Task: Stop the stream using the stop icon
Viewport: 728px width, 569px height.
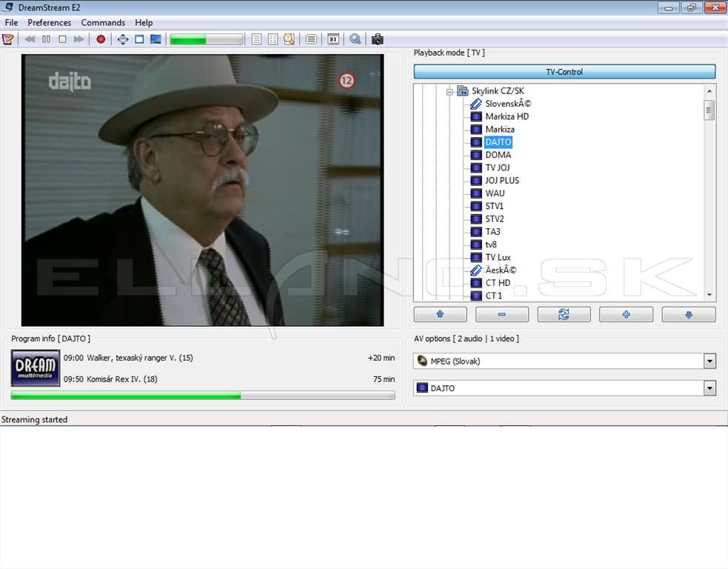Action: 63,39
